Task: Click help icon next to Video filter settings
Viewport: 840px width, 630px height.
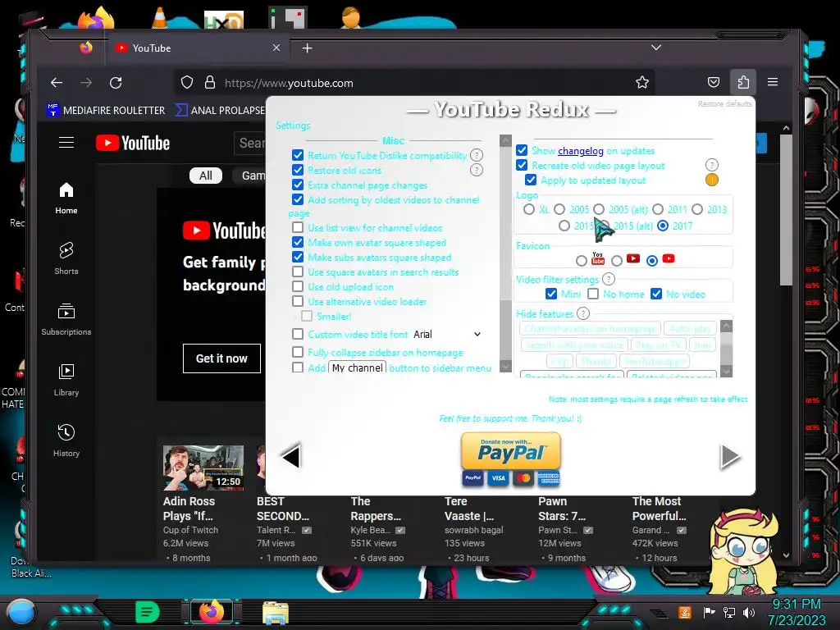Action: [x=609, y=279]
